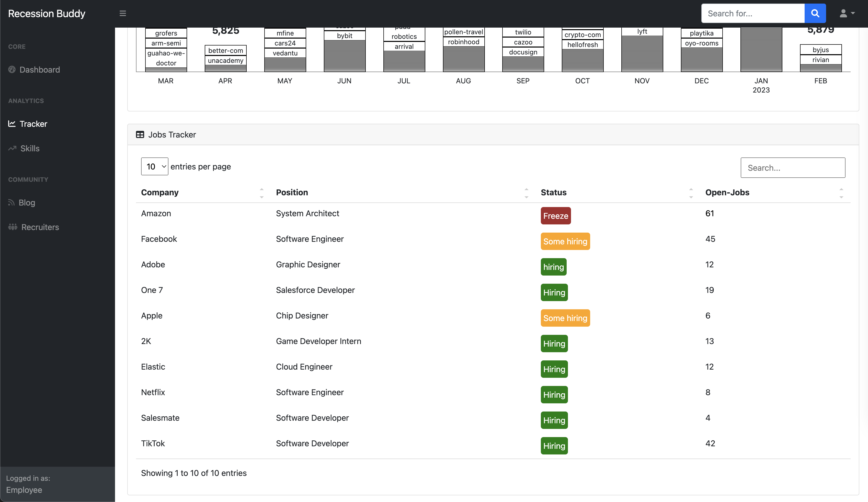Sort the table by Company column
This screenshot has width=868, height=502.
tap(261, 193)
